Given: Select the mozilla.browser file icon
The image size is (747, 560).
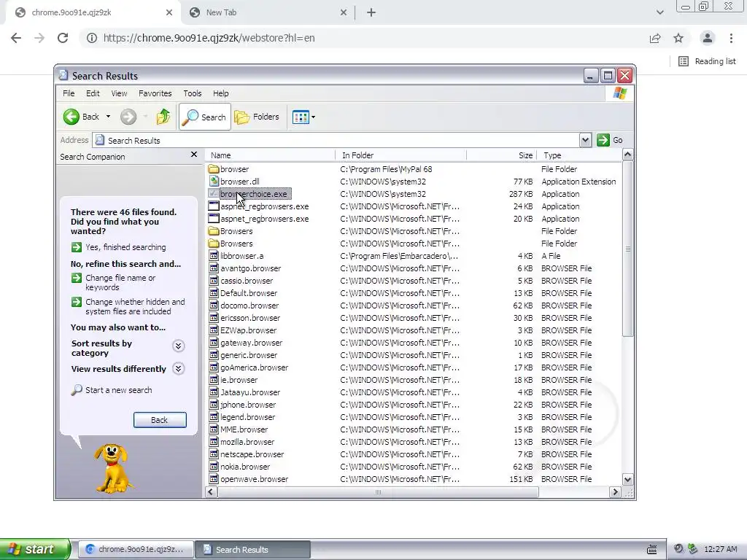Looking at the screenshot, I should (214, 441).
